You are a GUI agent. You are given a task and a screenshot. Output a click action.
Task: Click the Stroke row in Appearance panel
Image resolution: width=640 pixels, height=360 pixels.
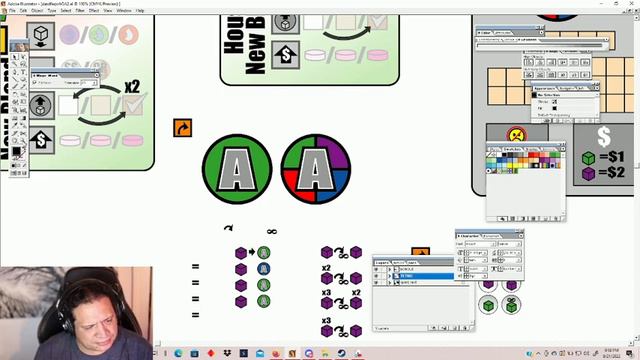pos(564,102)
